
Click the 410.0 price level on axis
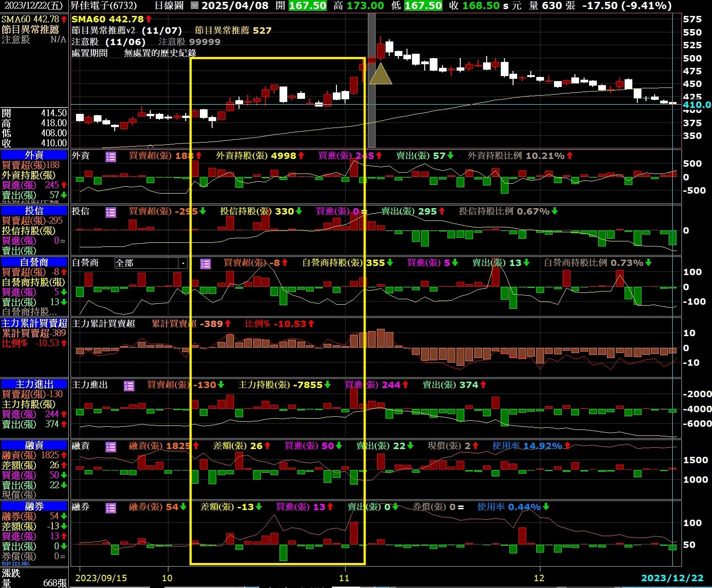click(x=697, y=105)
